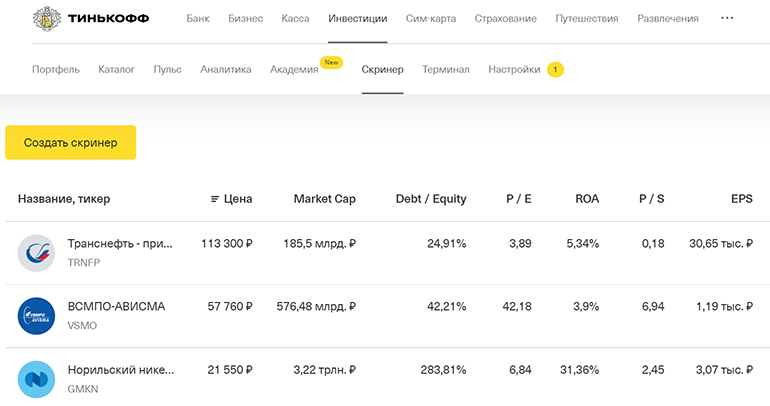The image size is (770, 406).
Task: Click the Tinkoff crest logo
Action: (x=47, y=19)
